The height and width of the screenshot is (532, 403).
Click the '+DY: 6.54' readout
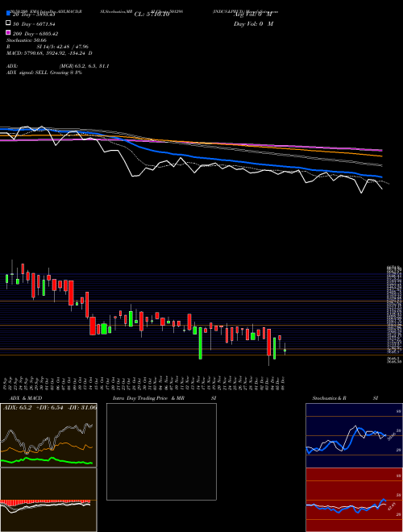tap(49, 408)
